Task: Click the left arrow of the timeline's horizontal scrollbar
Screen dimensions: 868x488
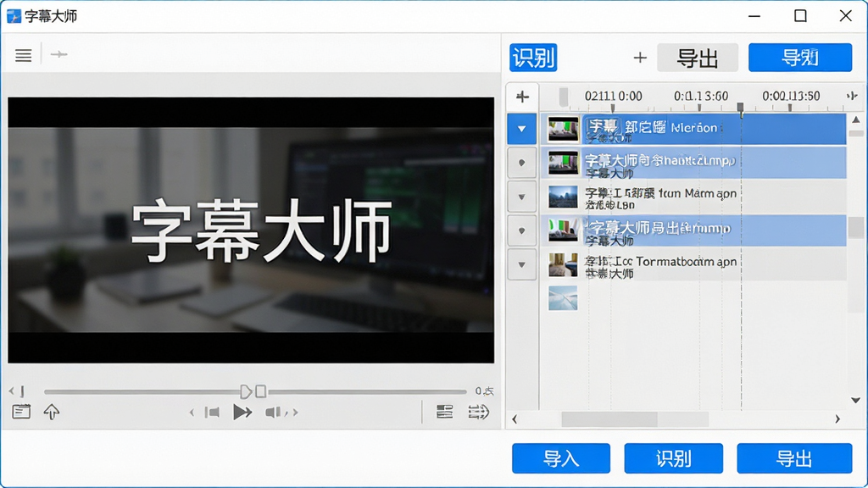Action: [x=515, y=419]
